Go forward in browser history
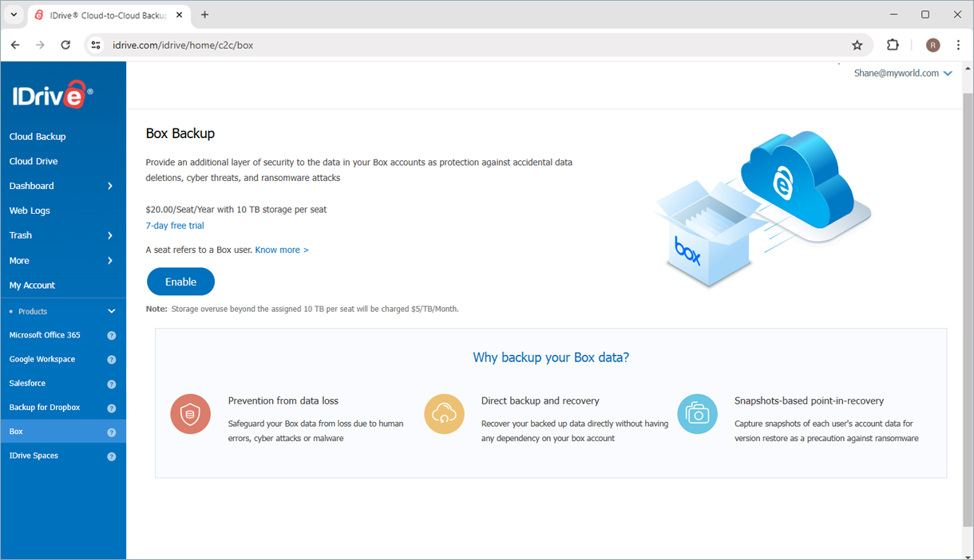This screenshot has height=560, width=974. [x=41, y=45]
